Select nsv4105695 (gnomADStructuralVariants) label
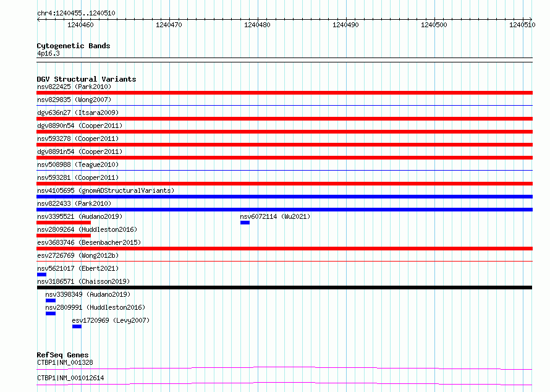The height and width of the screenshot is (392, 550). pos(106,190)
